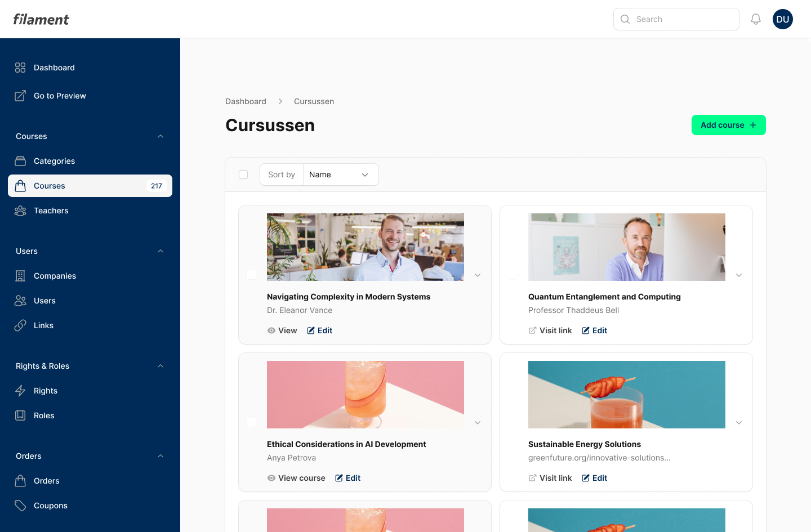Expand the Ethical Considerations card chevron
Screen dimensions: 811x532
pos(478,422)
